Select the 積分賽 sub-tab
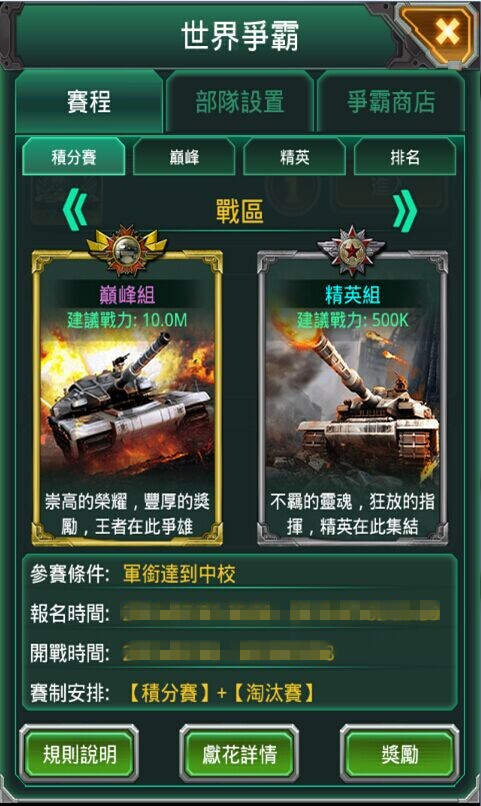The image size is (481, 806). 73,157
